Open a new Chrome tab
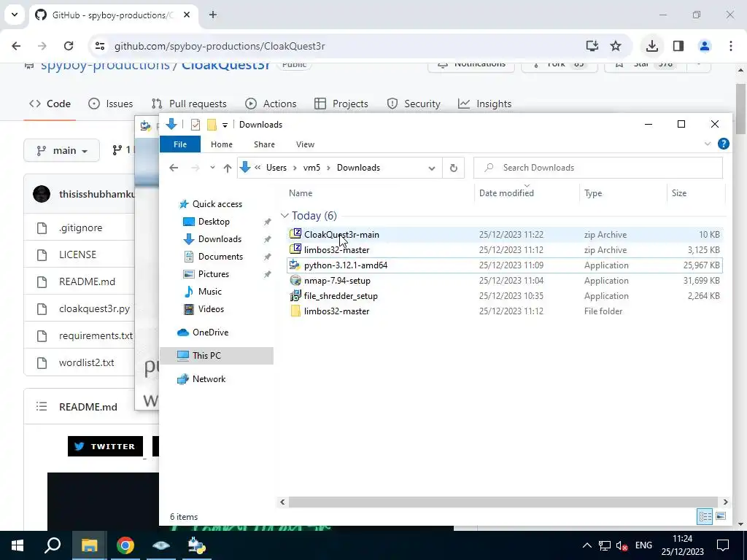The image size is (747, 560). click(213, 15)
